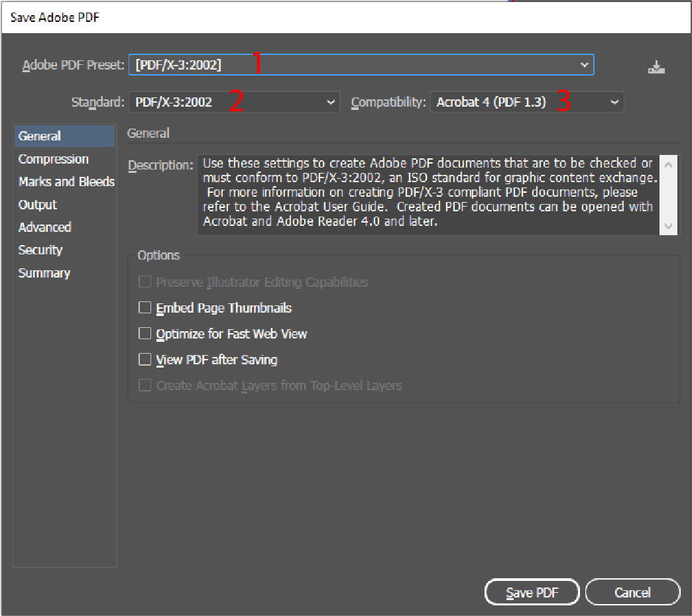Toggle Optimize for Fast Web View
Screen dimensions: 692x616
pyautogui.click(x=144, y=334)
